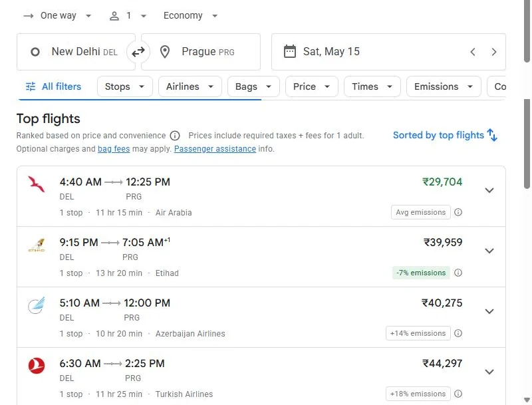Click the calendar icon next to Sat, May 15

pyautogui.click(x=290, y=52)
